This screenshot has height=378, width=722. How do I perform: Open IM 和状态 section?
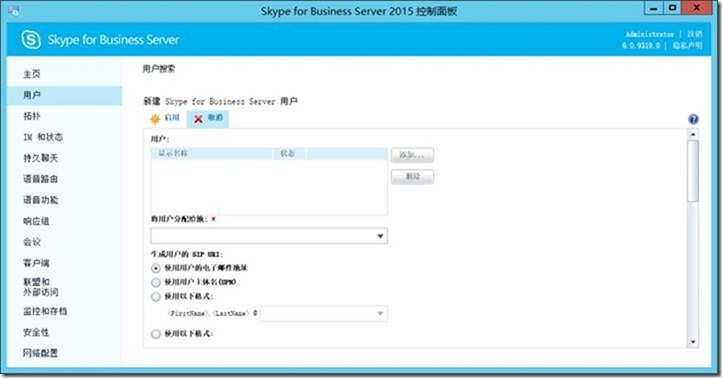pos(43,137)
